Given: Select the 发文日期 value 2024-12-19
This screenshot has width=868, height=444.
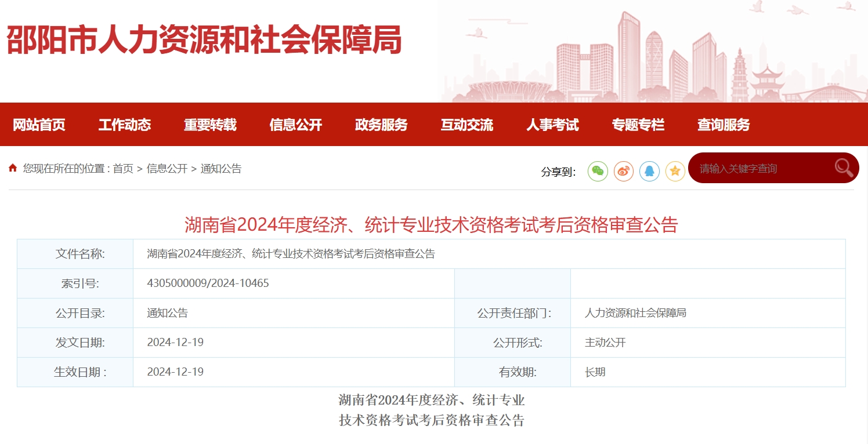Looking at the screenshot, I should pos(175,343).
